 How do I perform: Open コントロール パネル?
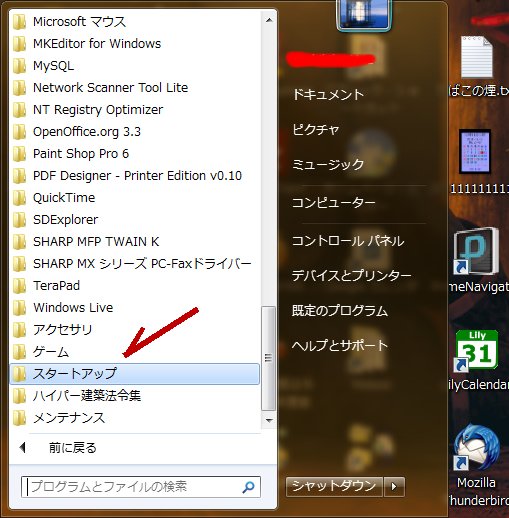coord(348,241)
